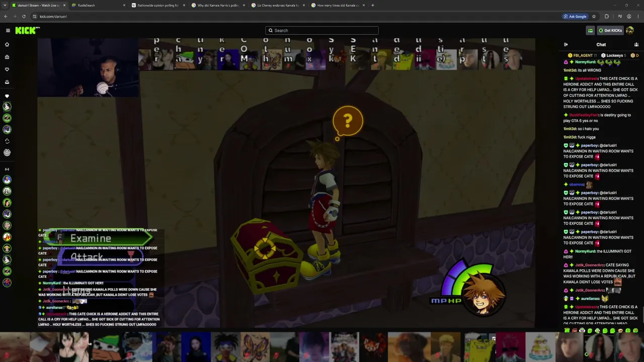The width and height of the screenshot is (644, 362).
Task: Click the white heart icon above the sidebar channel avatars
Action: tap(7, 96)
